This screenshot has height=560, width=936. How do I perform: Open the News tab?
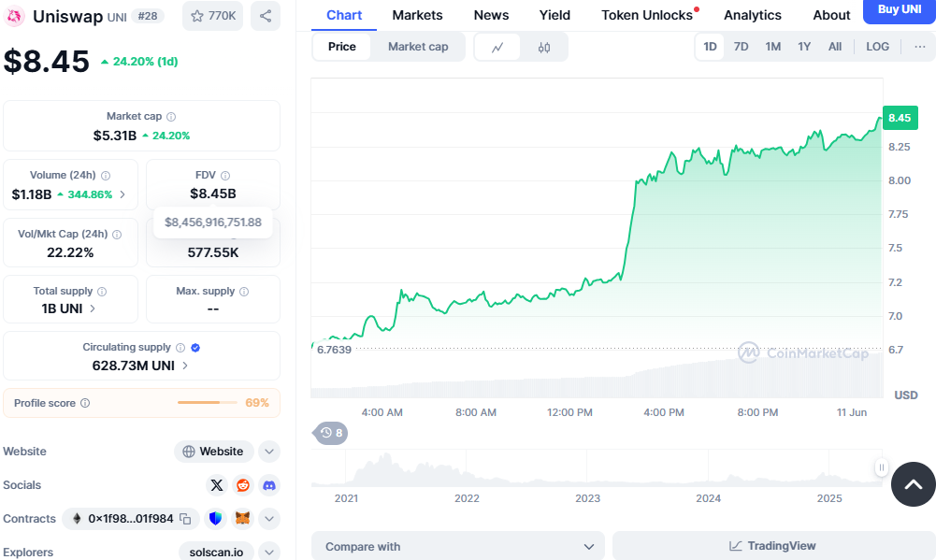coord(491,16)
